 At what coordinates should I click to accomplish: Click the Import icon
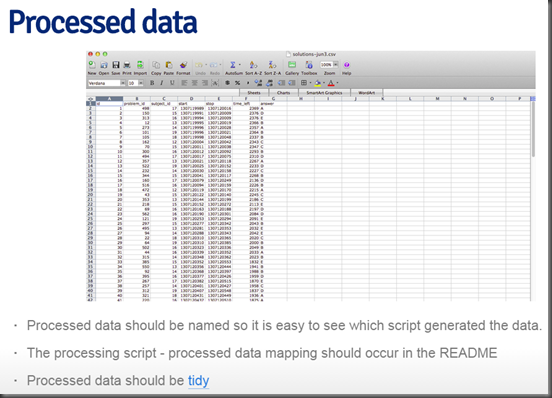click(140, 65)
